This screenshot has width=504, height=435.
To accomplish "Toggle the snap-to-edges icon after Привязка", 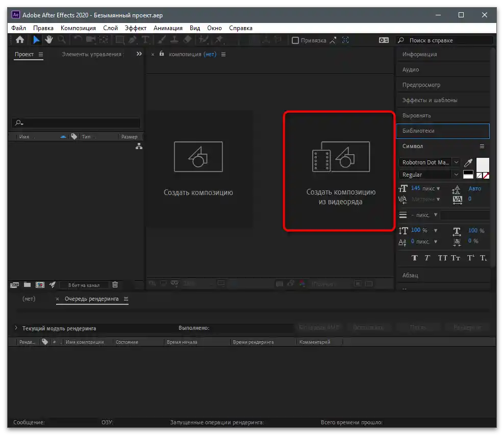I will (x=333, y=40).
